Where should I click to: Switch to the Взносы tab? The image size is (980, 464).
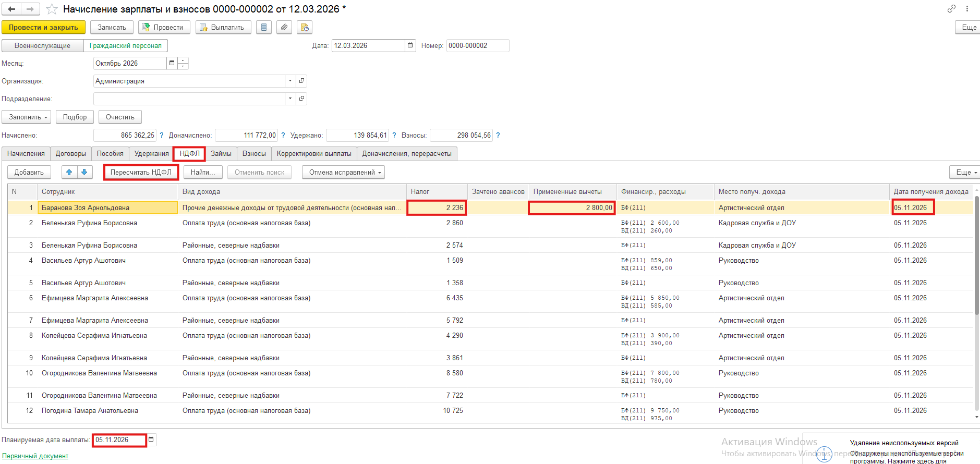click(x=254, y=153)
